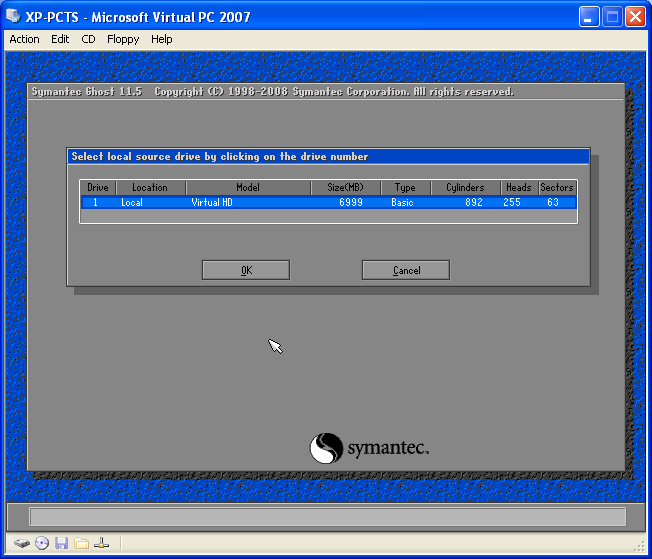Click the 892 cylinders value

474,203
